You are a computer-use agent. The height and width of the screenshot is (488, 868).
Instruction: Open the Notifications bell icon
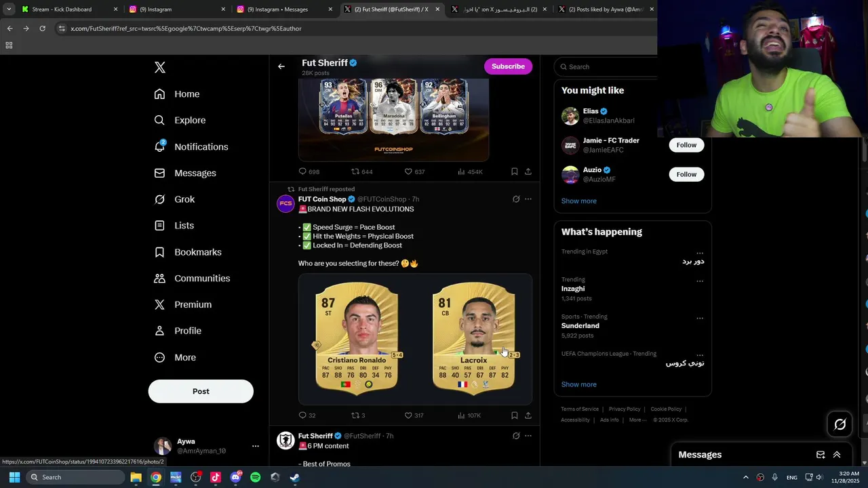click(159, 146)
